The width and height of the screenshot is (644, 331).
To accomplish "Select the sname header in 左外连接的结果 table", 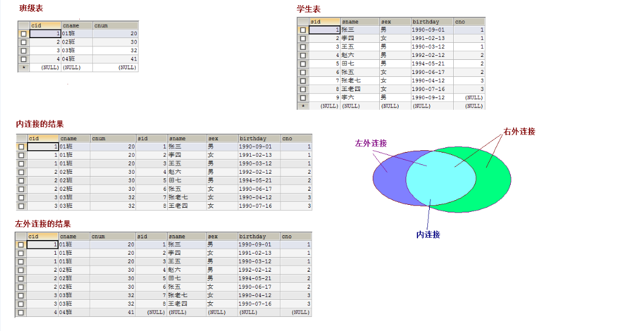I will [x=187, y=237].
